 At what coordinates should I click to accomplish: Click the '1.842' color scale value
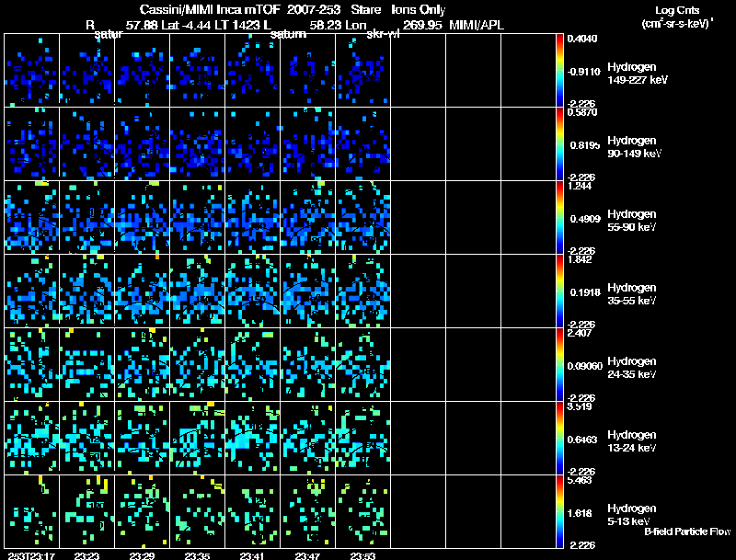[x=579, y=260]
